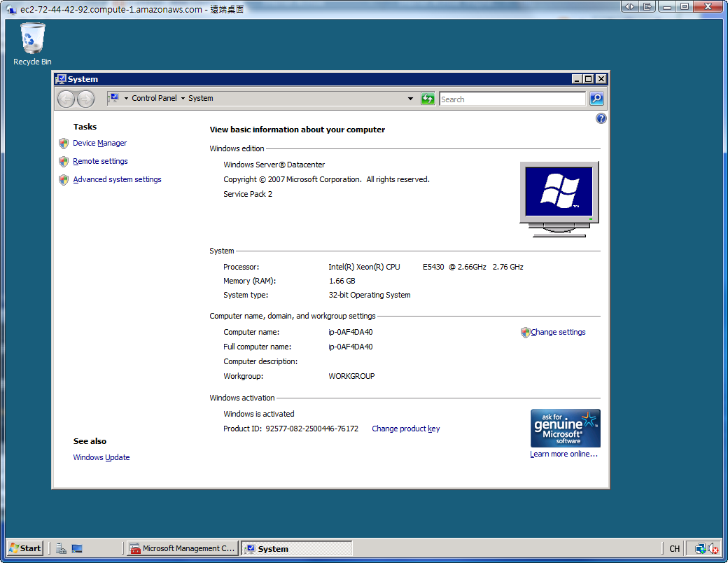Click the shield icon beside Device Manager
The height and width of the screenshot is (563, 728).
(x=64, y=144)
